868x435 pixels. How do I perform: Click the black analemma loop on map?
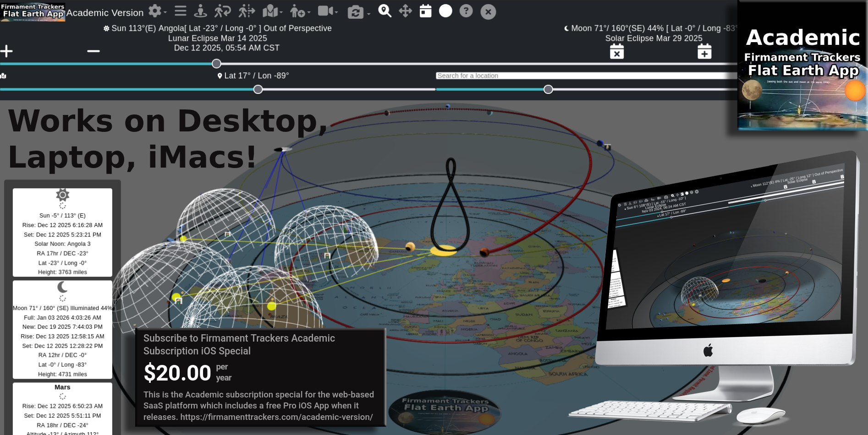[450, 204]
